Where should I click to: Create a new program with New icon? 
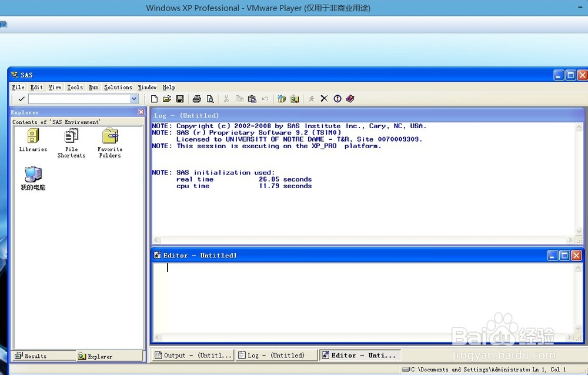(154, 99)
